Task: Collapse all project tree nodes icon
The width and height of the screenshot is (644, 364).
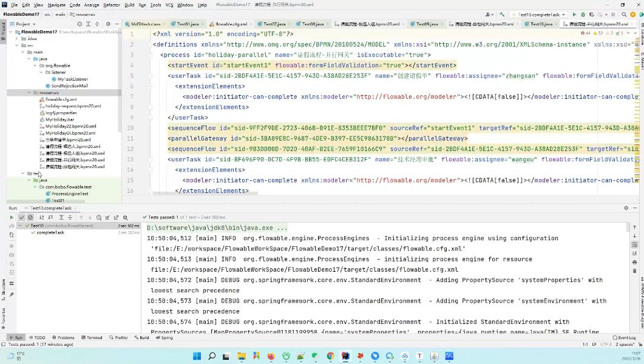Action: [97, 24]
